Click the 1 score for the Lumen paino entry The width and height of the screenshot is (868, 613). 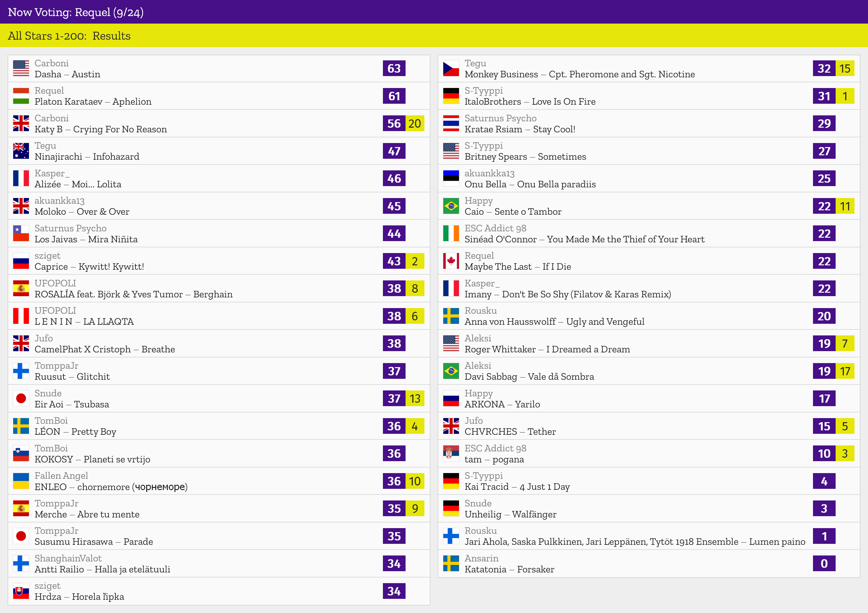click(824, 536)
